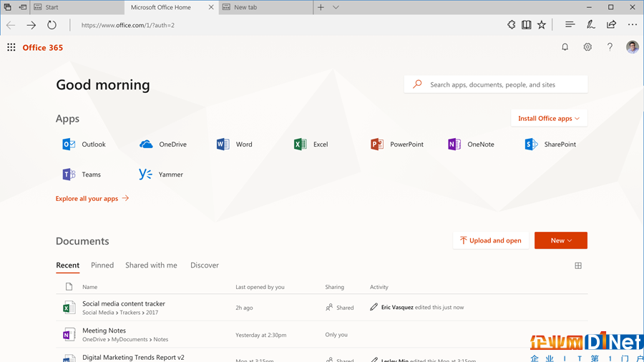
Task: Switch to the Pinned documents tab
Action: [102, 265]
